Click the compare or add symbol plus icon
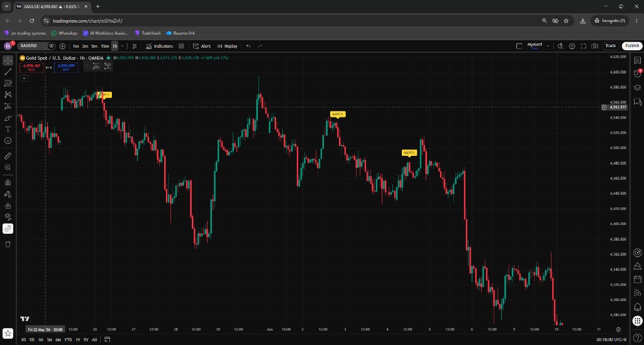644x345 pixels. tap(62, 46)
